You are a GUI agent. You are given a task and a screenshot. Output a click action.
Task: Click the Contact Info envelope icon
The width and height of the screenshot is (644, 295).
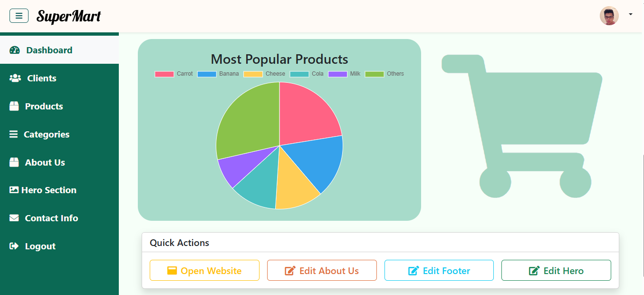tap(14, 218)
